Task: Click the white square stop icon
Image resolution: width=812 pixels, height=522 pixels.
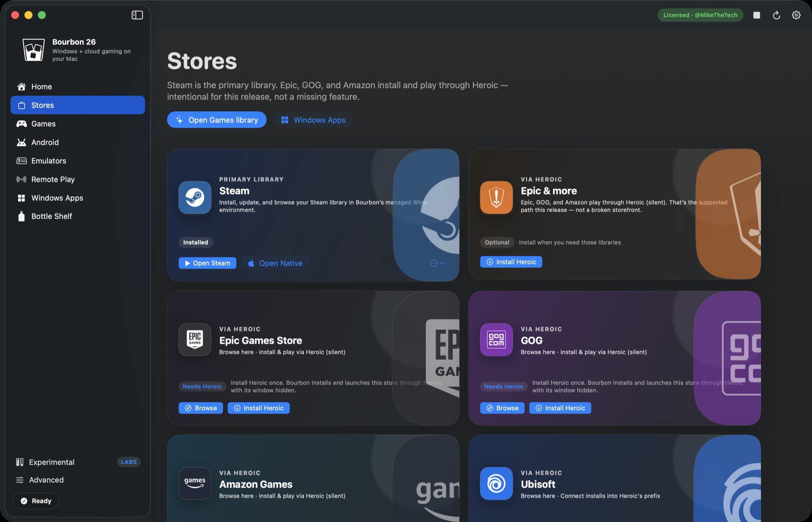Action: click(756, 15)
